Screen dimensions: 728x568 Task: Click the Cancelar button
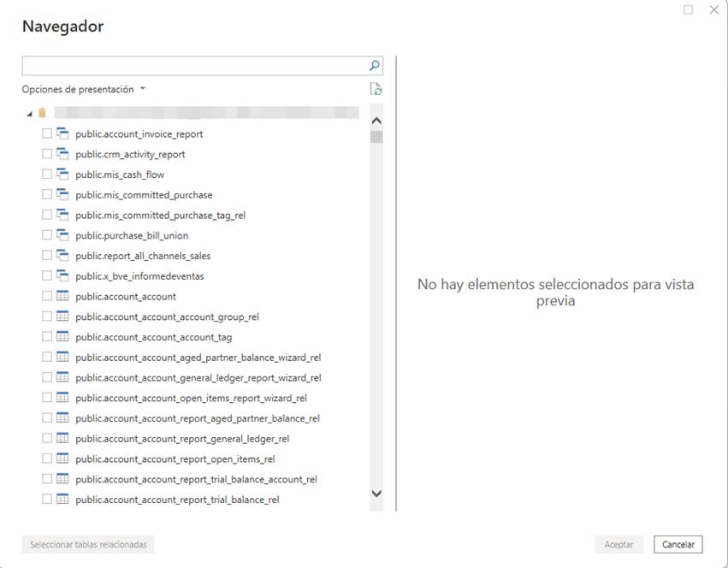tap(678, 544)
